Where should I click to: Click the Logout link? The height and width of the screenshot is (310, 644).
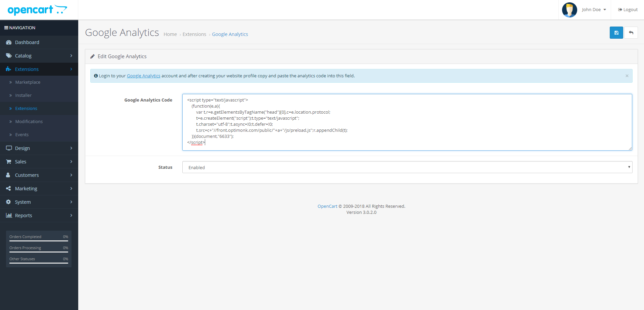click(x=628, y=10)
